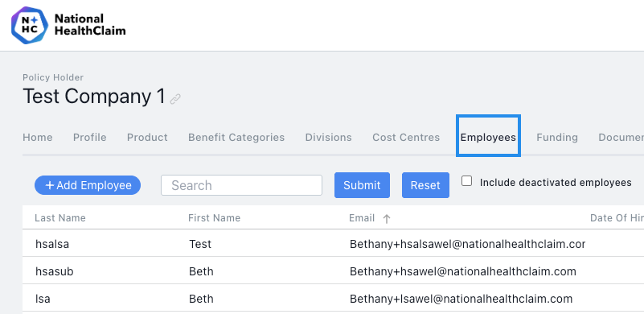The height and width of the screenshot is (314, 644).
Task: Go to the Product tab
Action: point(147,137)
